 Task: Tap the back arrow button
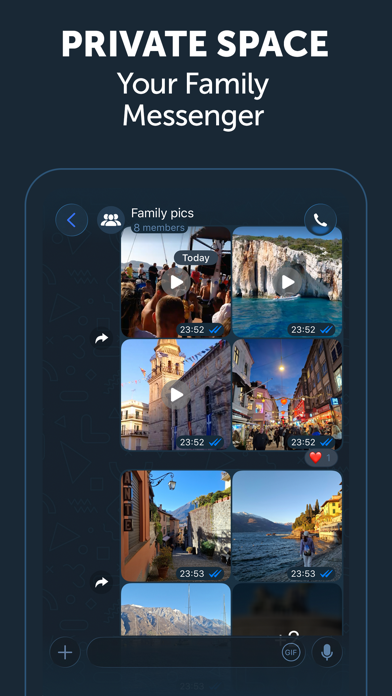click(x=71, y=220)
